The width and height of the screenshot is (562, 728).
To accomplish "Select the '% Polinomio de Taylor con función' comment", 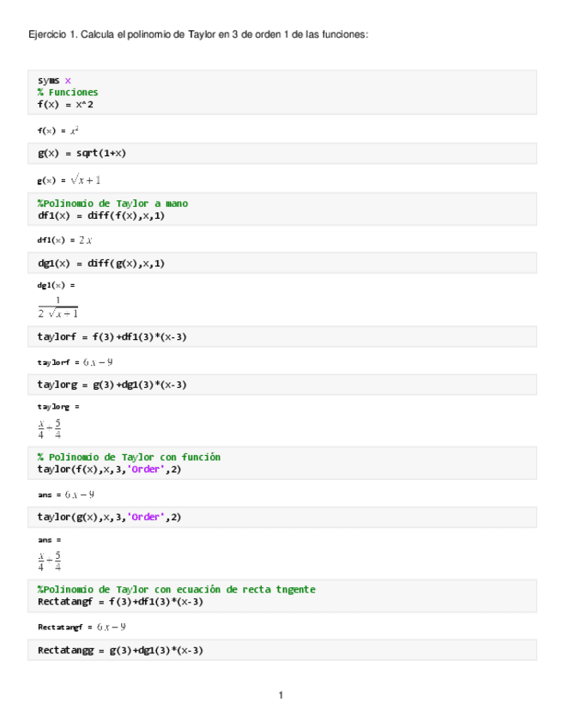I will tap(129, 458).
